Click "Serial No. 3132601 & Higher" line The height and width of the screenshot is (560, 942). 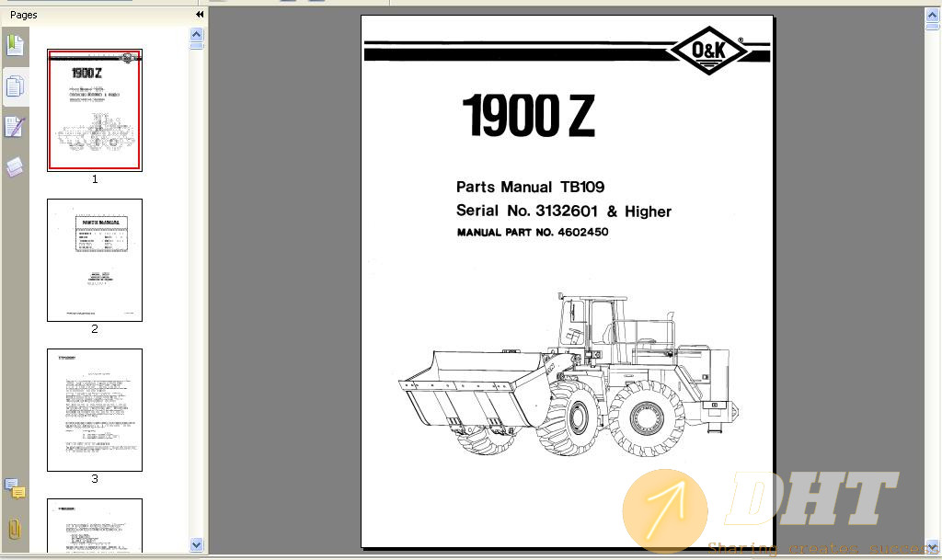pos(564,211)
